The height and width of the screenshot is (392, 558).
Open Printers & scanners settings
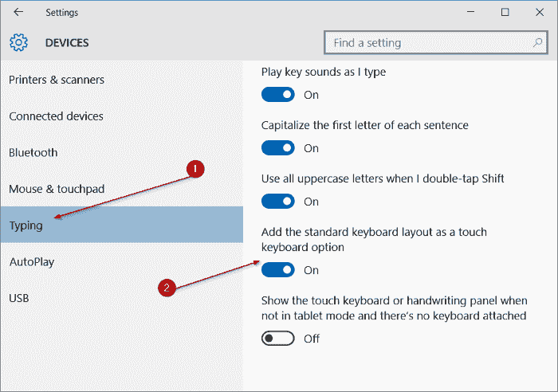57,80
